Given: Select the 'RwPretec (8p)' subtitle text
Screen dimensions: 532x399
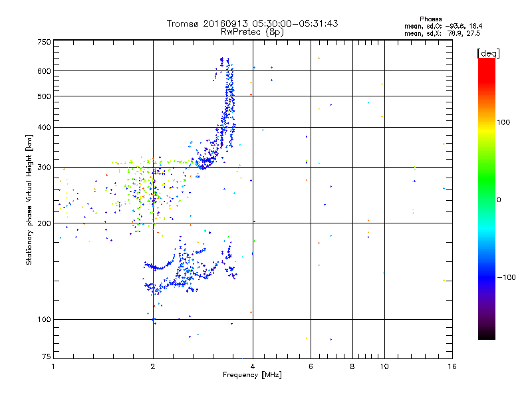Looking at the screenshot, I should (x=252, y=32).
